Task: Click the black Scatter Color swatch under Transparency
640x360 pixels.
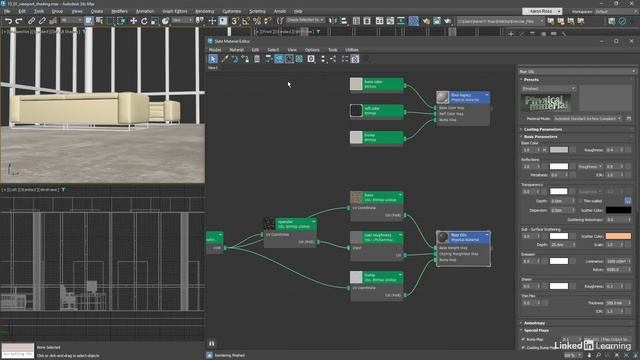Action: point(618,210)
